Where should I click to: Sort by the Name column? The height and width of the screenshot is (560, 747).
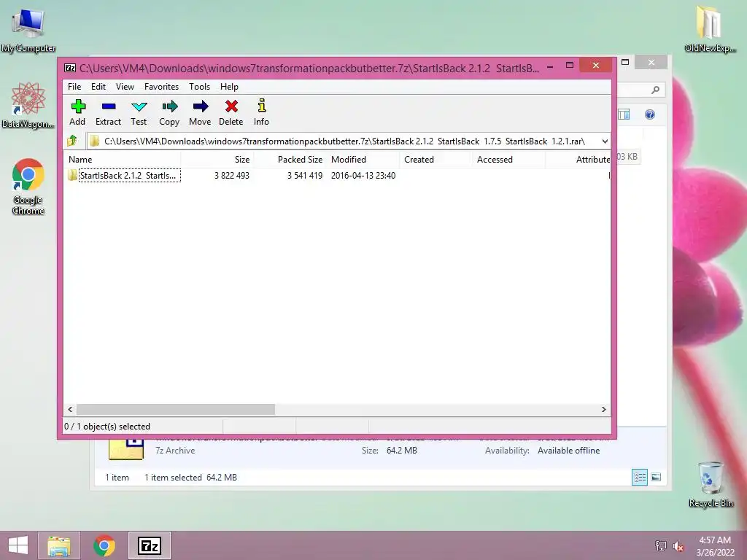(x=122, y=160)
